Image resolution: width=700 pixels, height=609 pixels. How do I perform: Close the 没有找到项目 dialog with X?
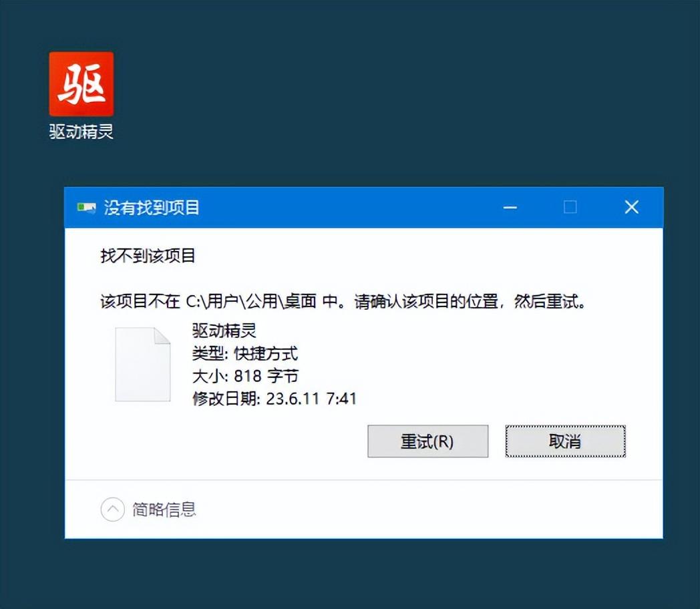click(631, 208)
